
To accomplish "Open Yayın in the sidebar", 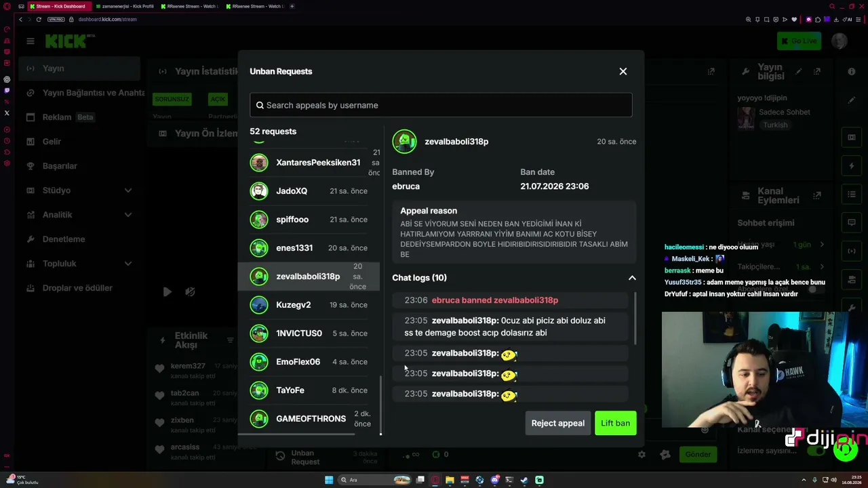I will pos(79,68).
